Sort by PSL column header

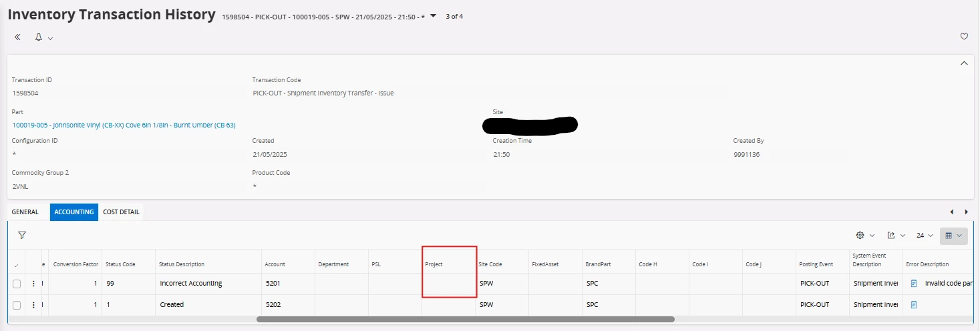pyautogui.click(x=376, y=264)
